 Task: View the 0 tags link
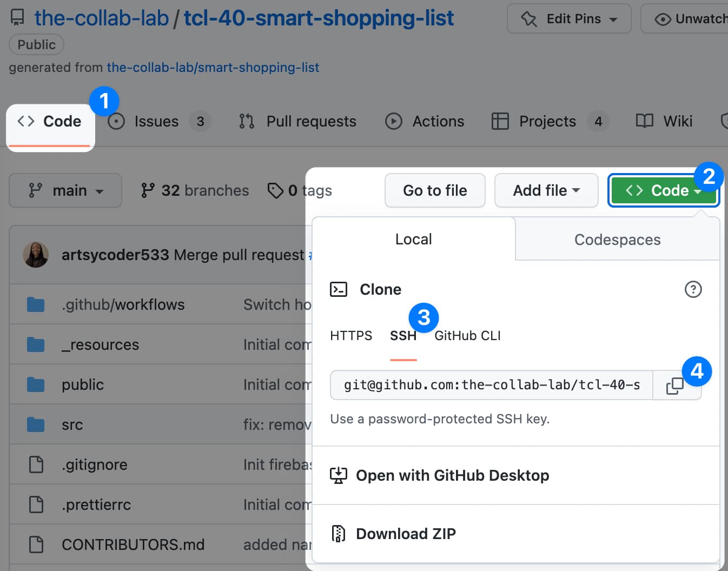coord(300,190)
